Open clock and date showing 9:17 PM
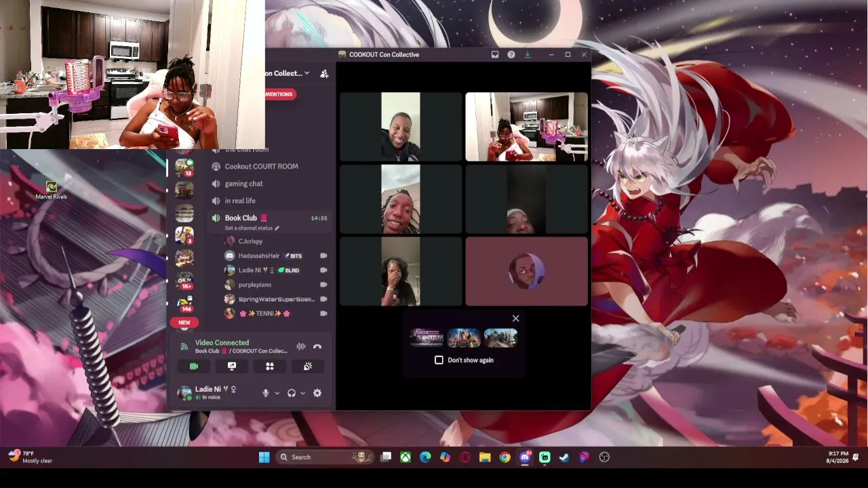 [838, 457]
